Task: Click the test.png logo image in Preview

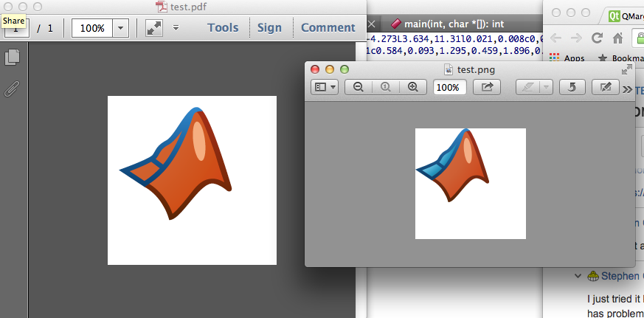Action: pos(453,165)
